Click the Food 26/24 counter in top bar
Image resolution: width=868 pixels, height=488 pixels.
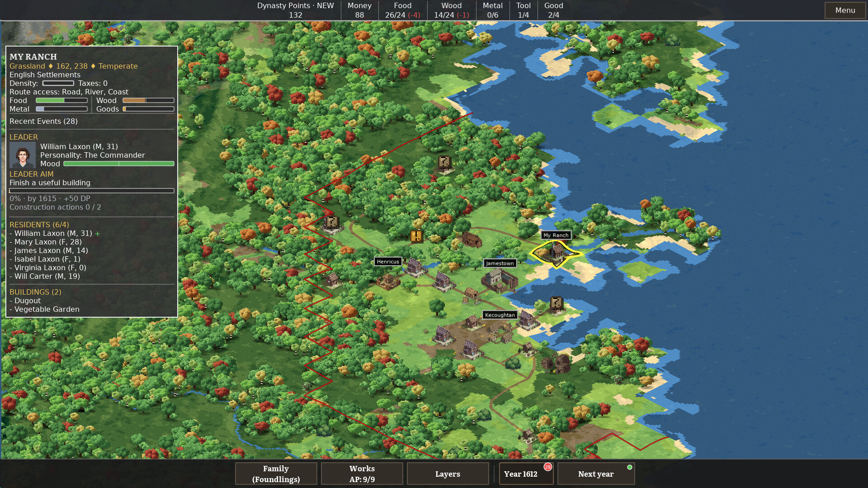pos(402,10)
